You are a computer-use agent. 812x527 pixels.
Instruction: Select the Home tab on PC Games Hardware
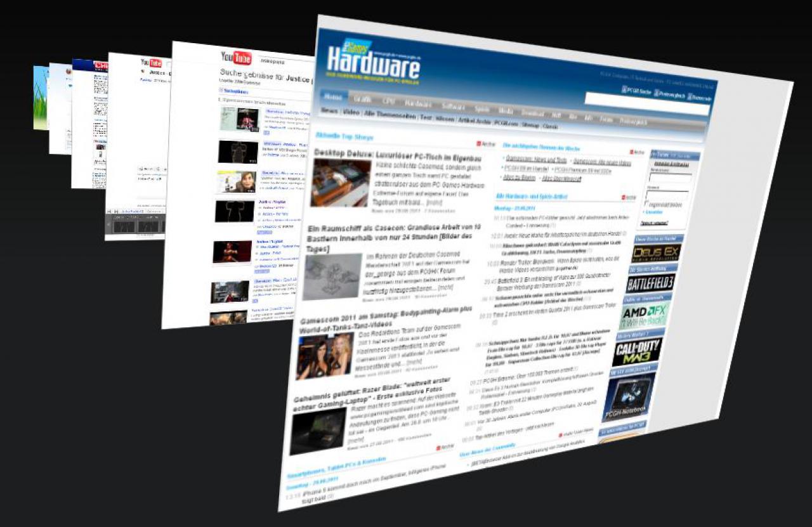pyautogui.click(x=333, y=98)
